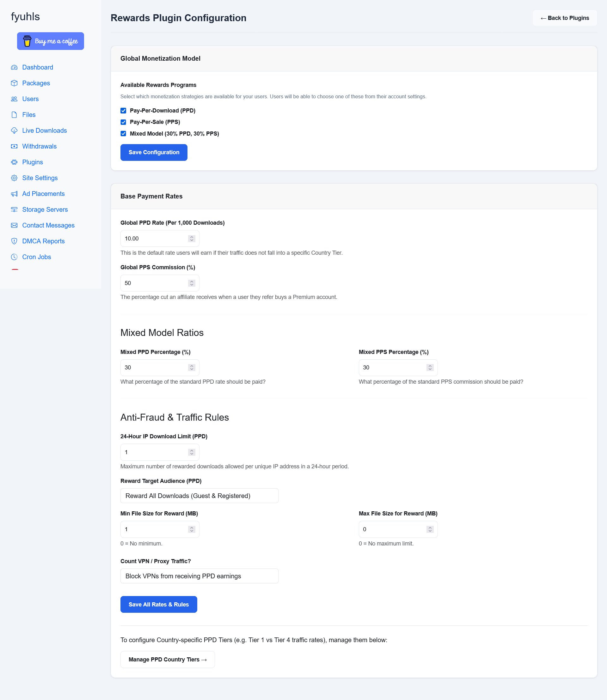Click Global PPD Rate spinner arrows
Screen dimensions: 607x700
[192, 239]
